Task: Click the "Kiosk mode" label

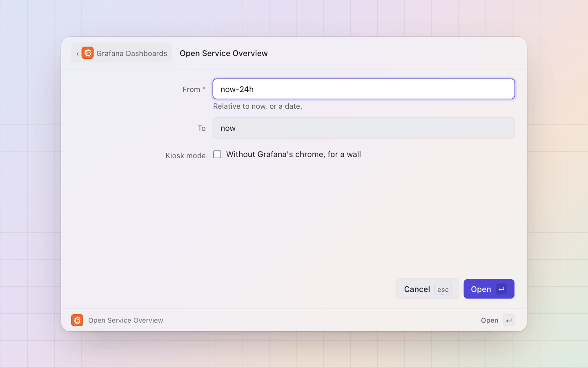Action: (x=185, y=156)
